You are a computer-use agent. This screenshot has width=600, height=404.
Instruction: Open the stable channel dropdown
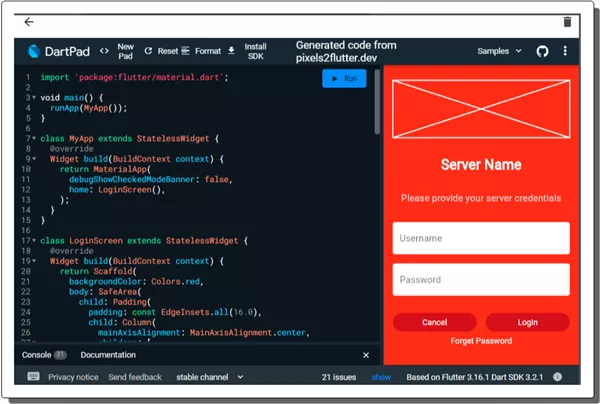pos(209,377)
